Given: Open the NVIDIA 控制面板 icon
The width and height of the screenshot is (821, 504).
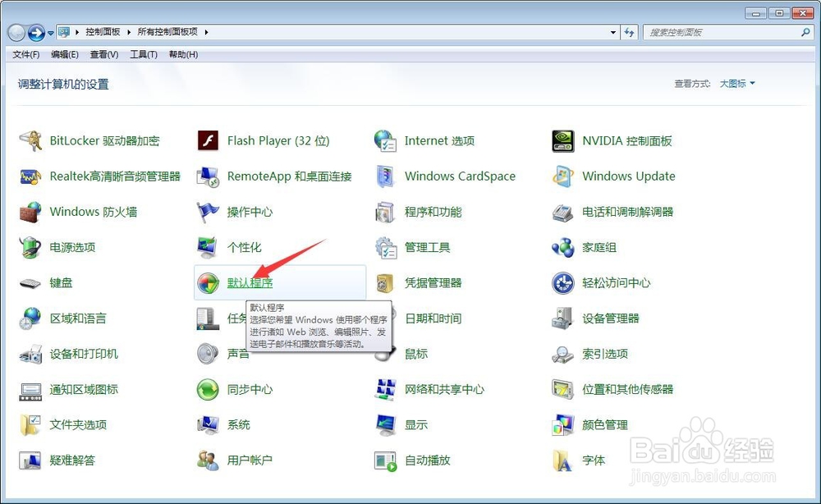Looking at the screenshot, I should point(563,141).
